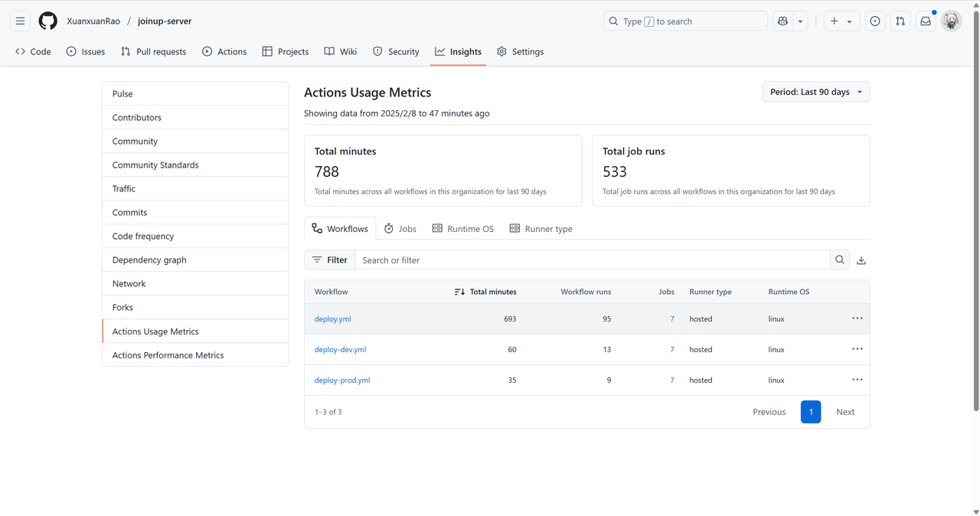Image resolution: width=980 pixels, height=516 pixels.
Task: Click the Filter button
Action: point(329,260)
